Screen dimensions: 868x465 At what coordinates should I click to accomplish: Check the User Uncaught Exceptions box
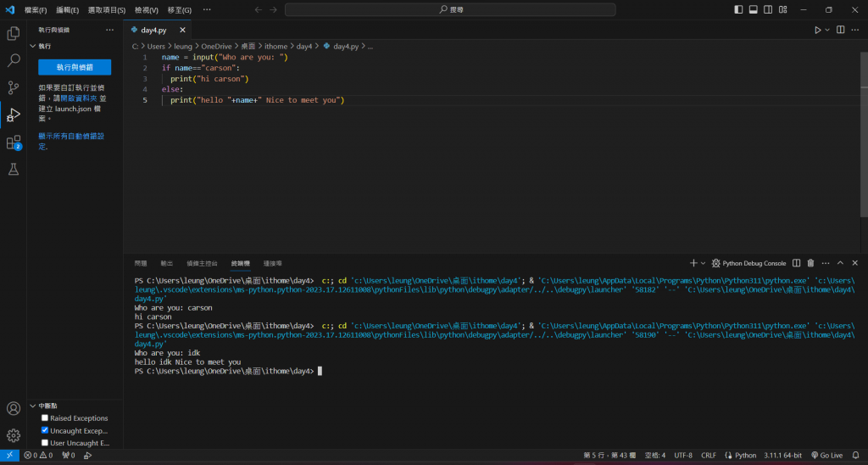pos(45,442)
